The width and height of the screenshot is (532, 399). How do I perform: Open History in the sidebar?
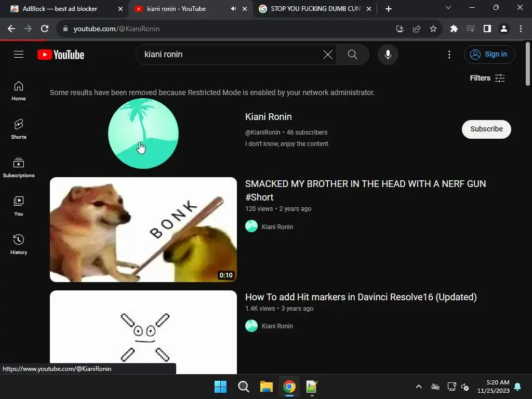pyautogui.click(x=19, y=244)
